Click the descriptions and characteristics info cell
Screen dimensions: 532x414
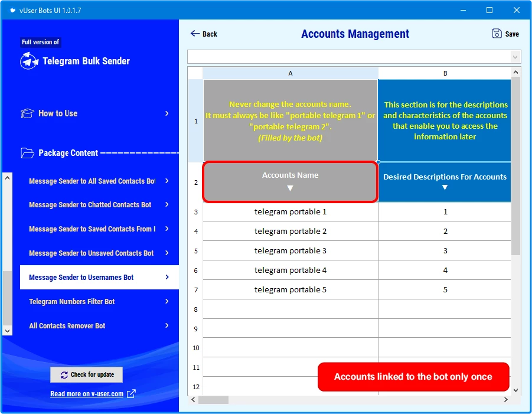coord(445,121)
